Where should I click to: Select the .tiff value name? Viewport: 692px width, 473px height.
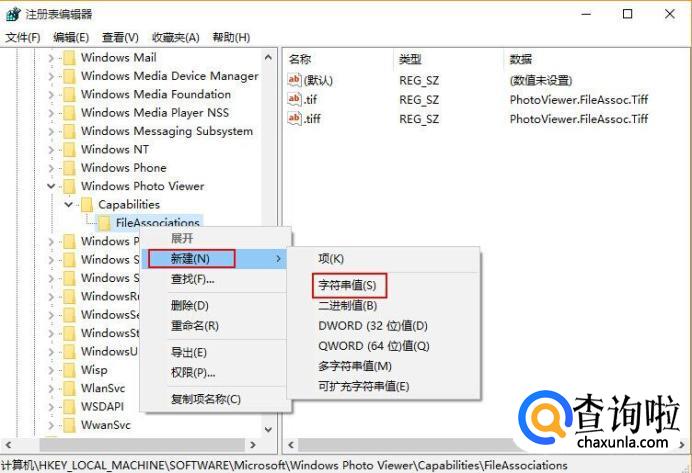point(312,119)
